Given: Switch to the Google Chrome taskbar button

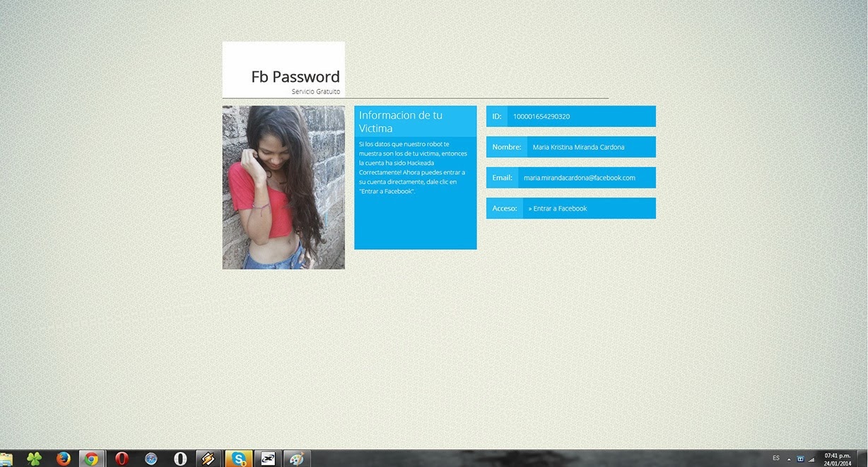Looking at the screenshot, I should click(91, 459).
